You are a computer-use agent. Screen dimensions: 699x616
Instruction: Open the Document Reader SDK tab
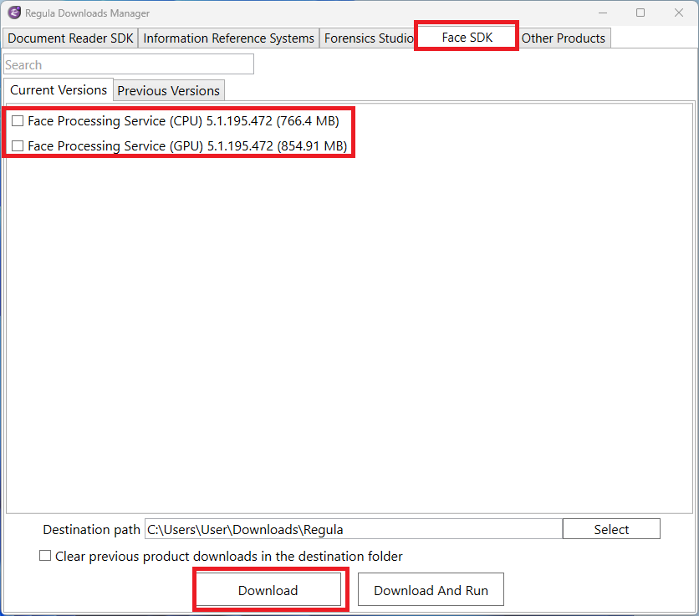coord(70,38)
